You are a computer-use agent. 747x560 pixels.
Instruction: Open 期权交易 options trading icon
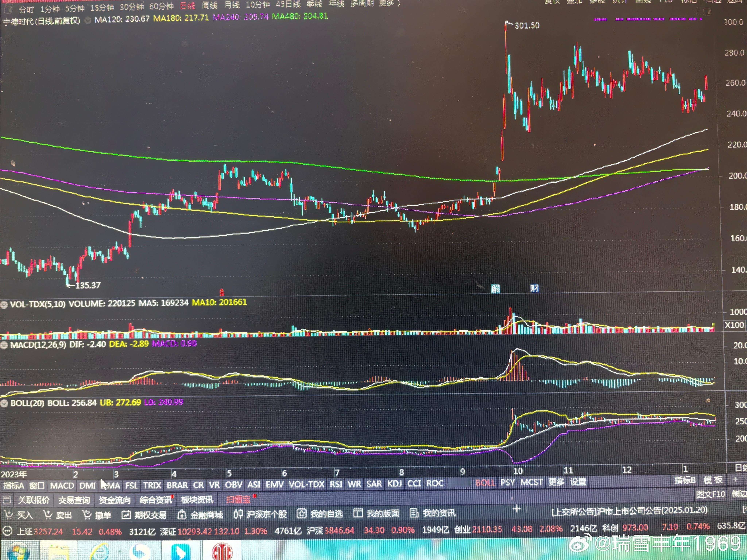point(126,514)
